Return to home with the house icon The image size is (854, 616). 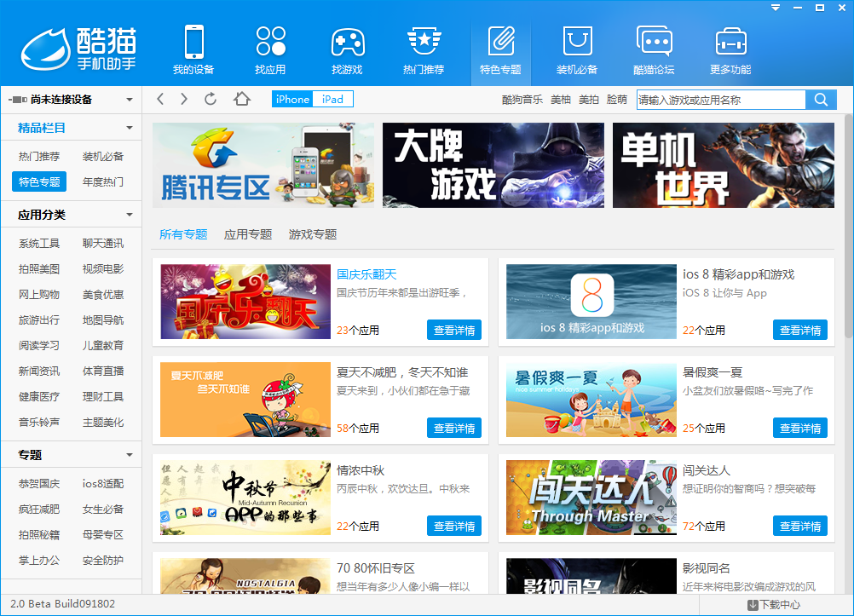click(242, 99)
